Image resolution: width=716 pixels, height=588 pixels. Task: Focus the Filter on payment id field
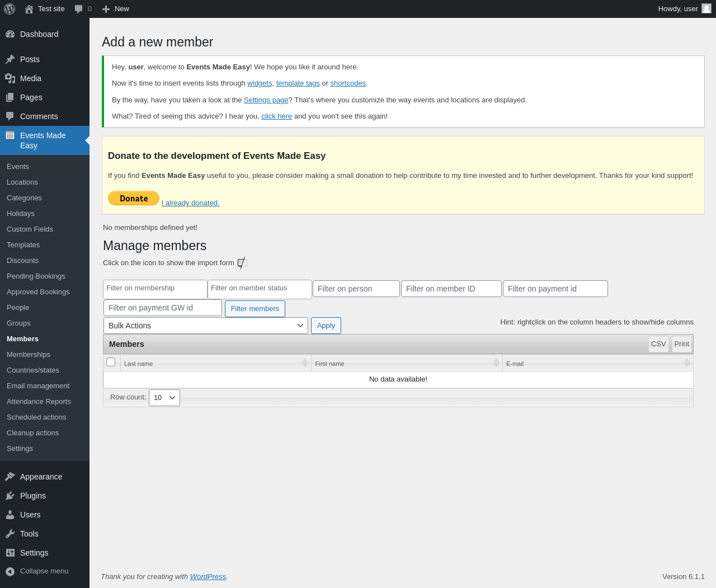pos(555,289)
